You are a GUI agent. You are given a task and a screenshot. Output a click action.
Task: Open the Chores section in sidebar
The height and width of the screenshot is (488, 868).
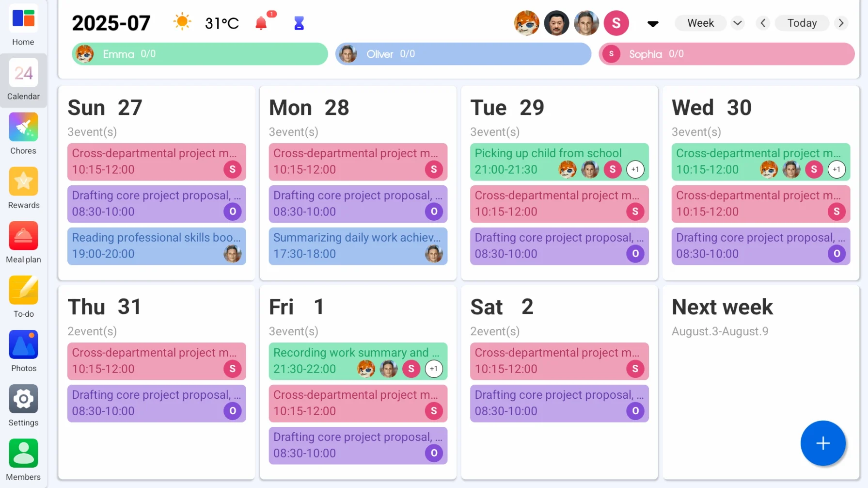click(x=23, y=133)
